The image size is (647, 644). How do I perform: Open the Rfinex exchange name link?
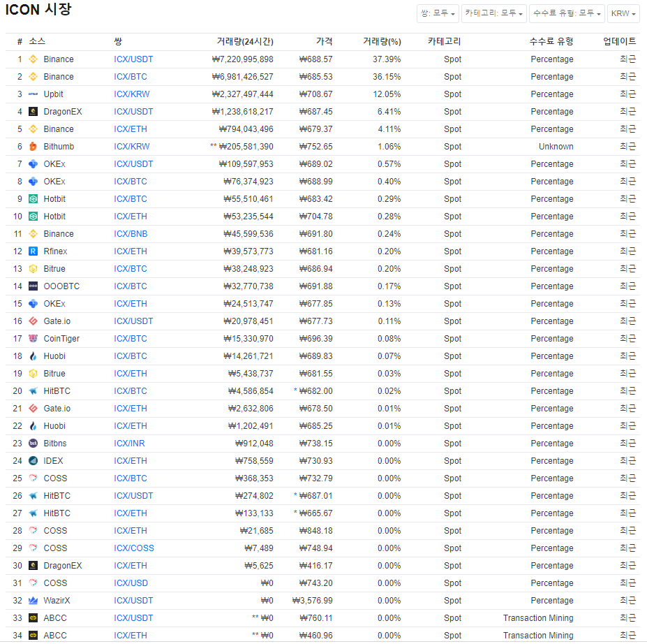click(x=55, y=251)
